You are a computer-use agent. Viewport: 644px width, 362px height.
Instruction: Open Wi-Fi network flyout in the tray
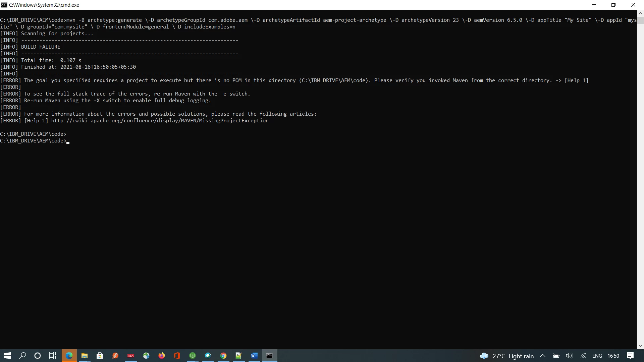point(583,356)
